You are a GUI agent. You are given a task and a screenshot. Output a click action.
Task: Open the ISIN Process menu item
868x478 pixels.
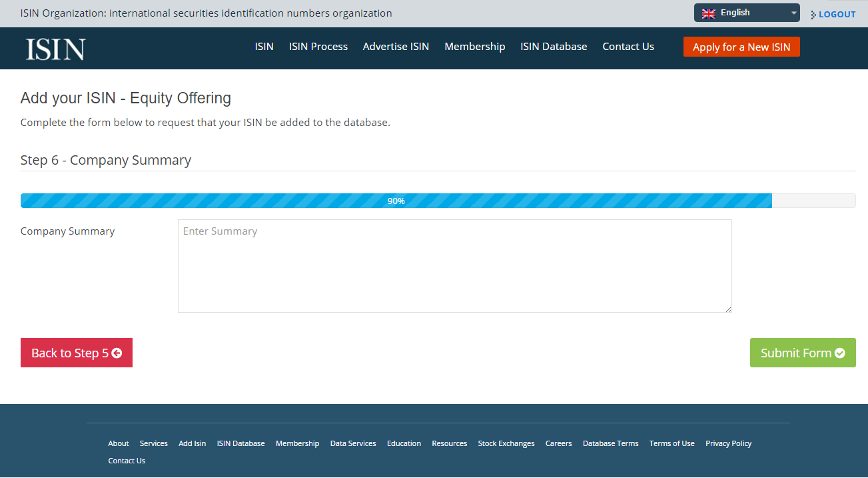point(318,47)
